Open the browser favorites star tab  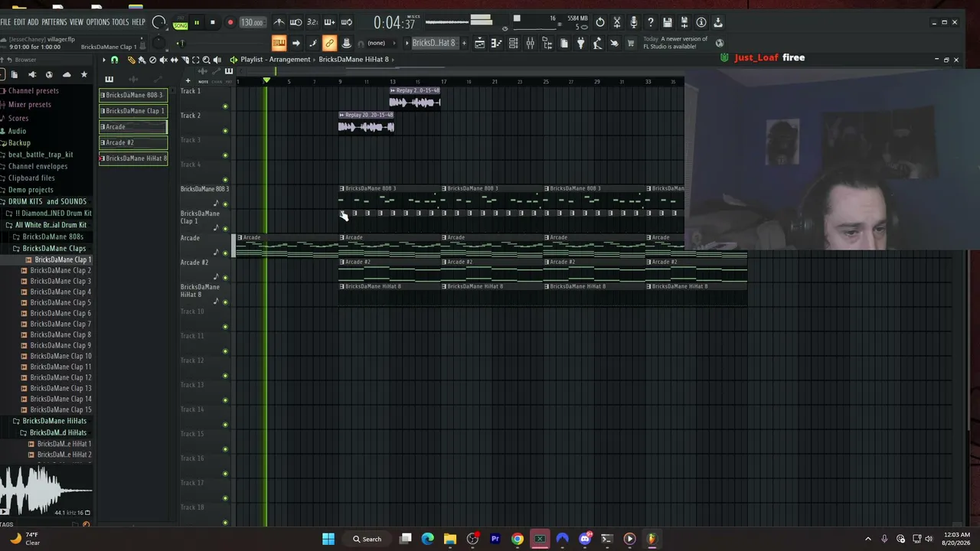click(x=84, y=74)
